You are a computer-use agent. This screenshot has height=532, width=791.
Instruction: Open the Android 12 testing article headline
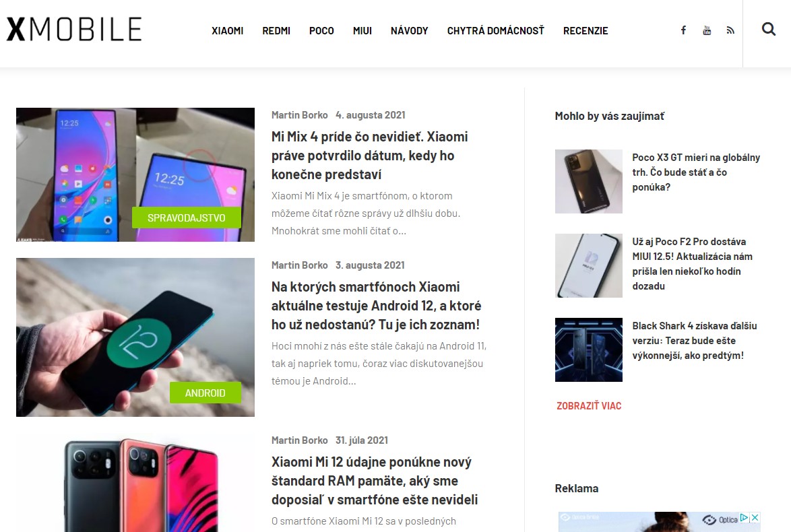tap(377, 306)
